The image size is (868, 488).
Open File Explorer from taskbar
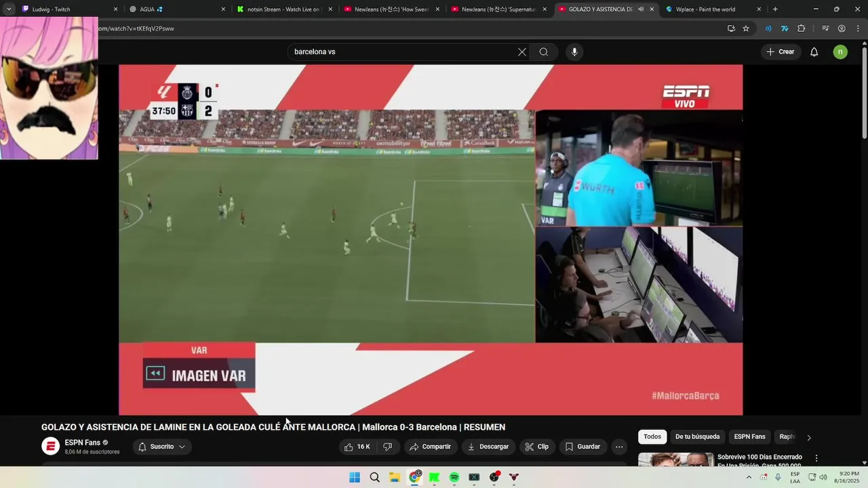click(x=395, y=477)
